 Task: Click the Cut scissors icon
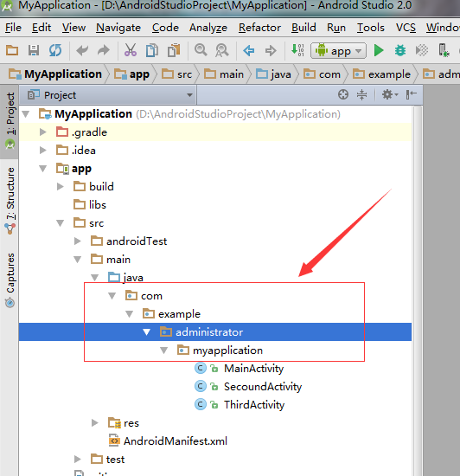(131, 50)
